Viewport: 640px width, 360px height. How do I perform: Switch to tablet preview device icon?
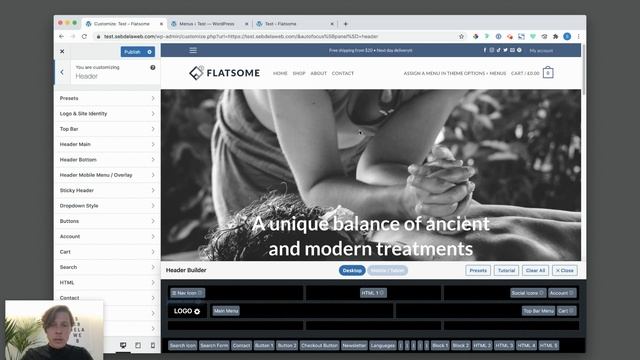coord(138,345)
